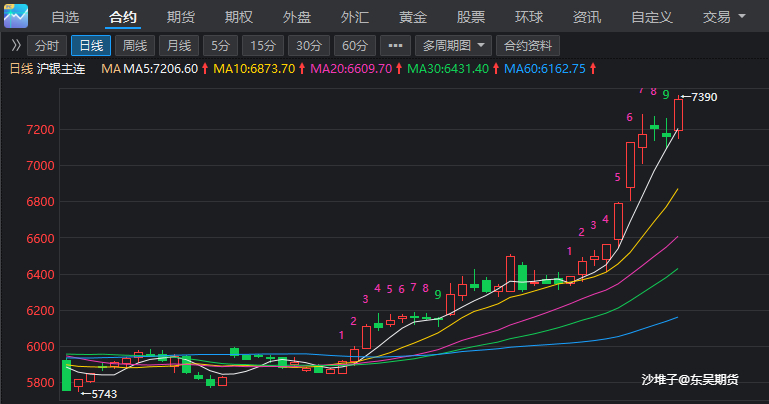
Task: Click the 7000 price axis label
Action: (40, 166)
